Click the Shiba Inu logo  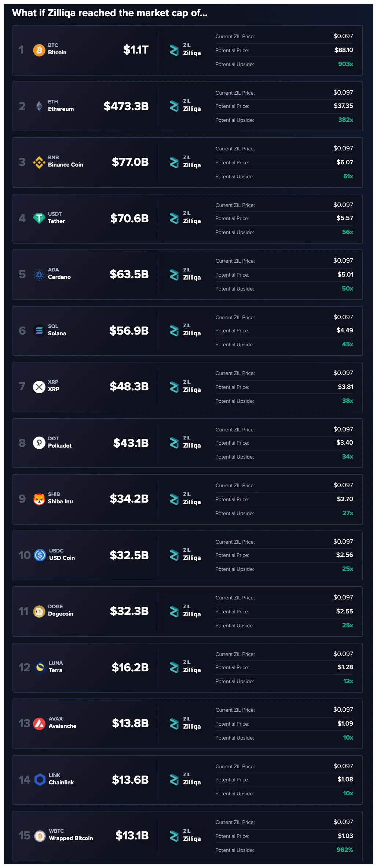39,498
